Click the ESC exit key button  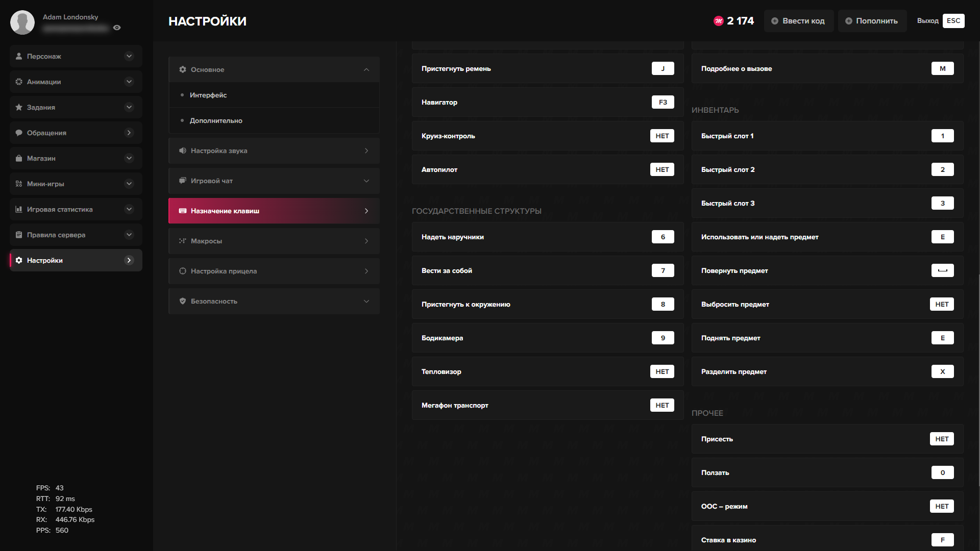click(953, 21)
